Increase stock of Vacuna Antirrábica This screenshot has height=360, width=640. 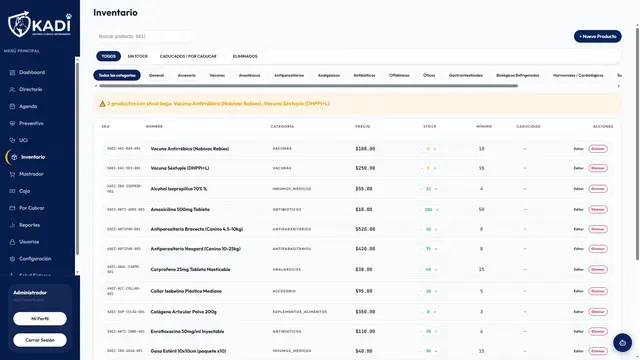click(x=435, y=149)
